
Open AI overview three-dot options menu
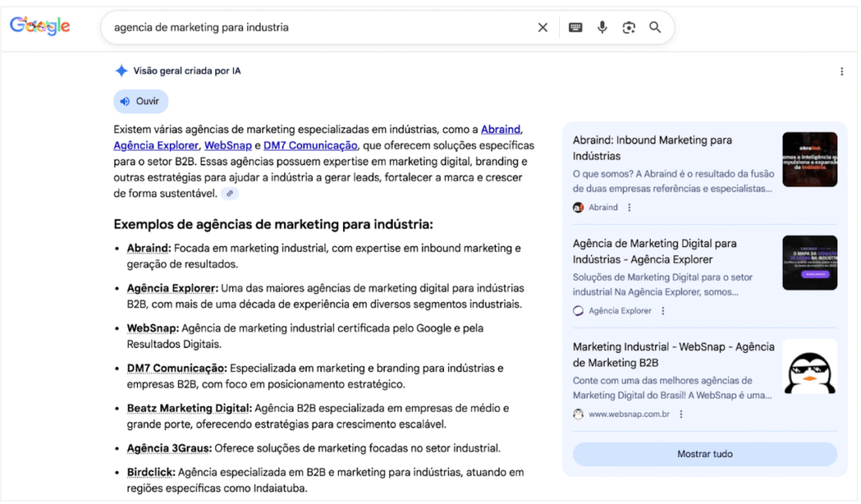click(x=842, y=71)
